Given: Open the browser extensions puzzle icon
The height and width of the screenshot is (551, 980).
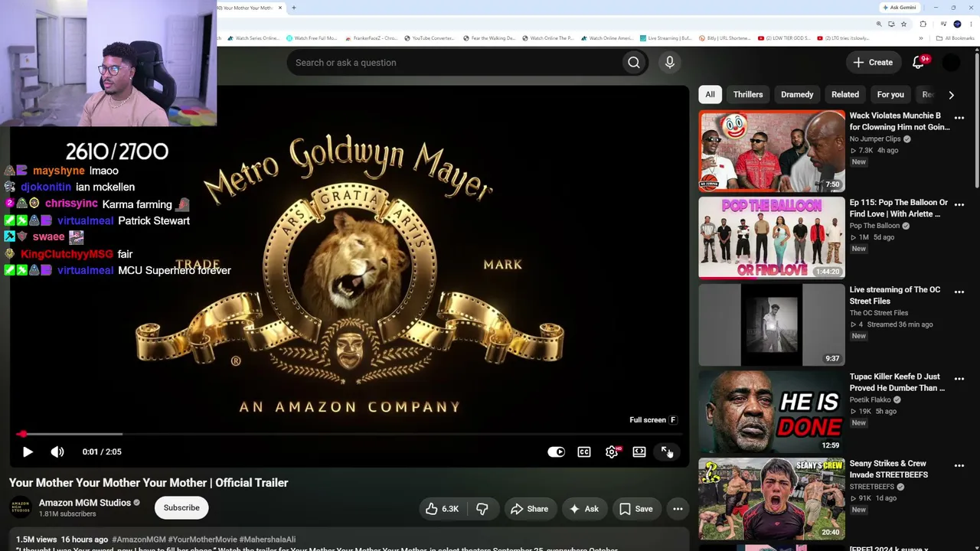Looking at the screenshot, I should coord(923,24).
